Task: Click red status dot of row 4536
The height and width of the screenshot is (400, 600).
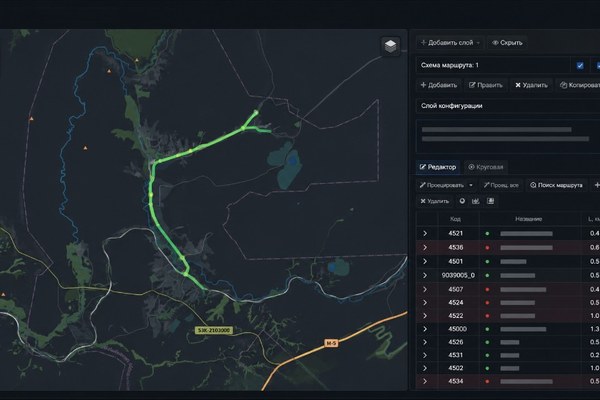Action: [488, 248]
